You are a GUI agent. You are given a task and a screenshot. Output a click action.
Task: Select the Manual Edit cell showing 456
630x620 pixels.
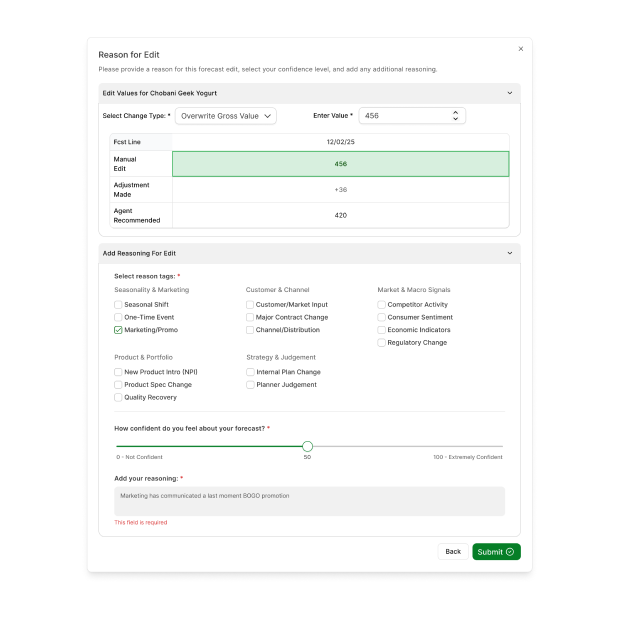click(340, 164)
